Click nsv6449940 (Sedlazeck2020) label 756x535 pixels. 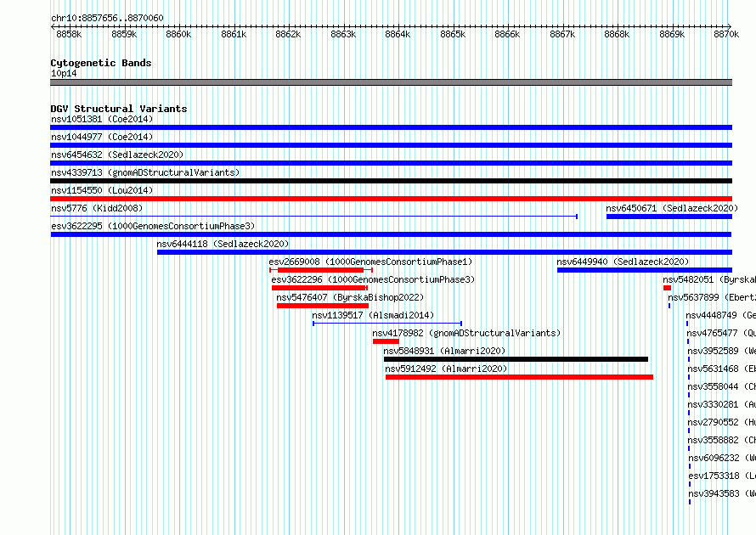[x=623, y=262]
